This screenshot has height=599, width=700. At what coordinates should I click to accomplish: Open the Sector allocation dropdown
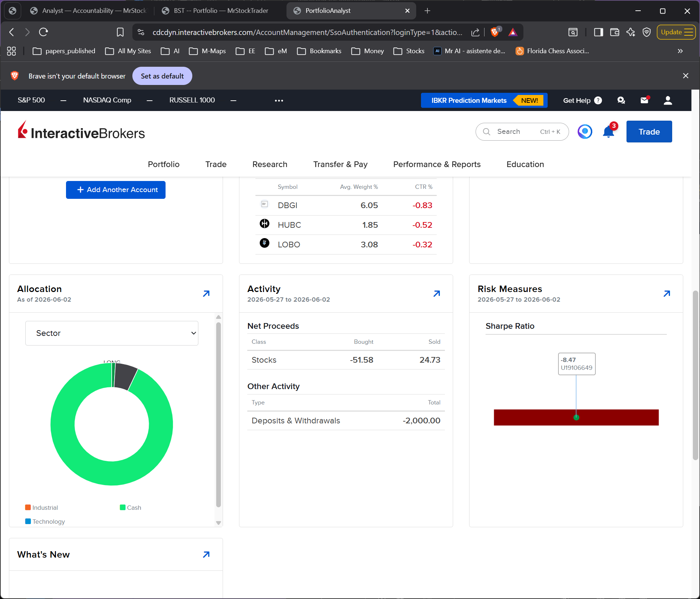click(112, 333)
